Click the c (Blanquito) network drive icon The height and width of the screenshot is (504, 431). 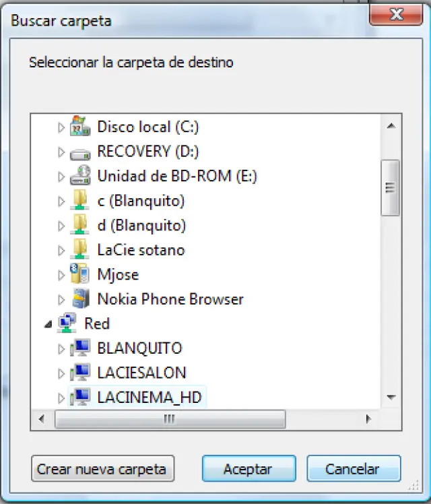pos(80,201)
